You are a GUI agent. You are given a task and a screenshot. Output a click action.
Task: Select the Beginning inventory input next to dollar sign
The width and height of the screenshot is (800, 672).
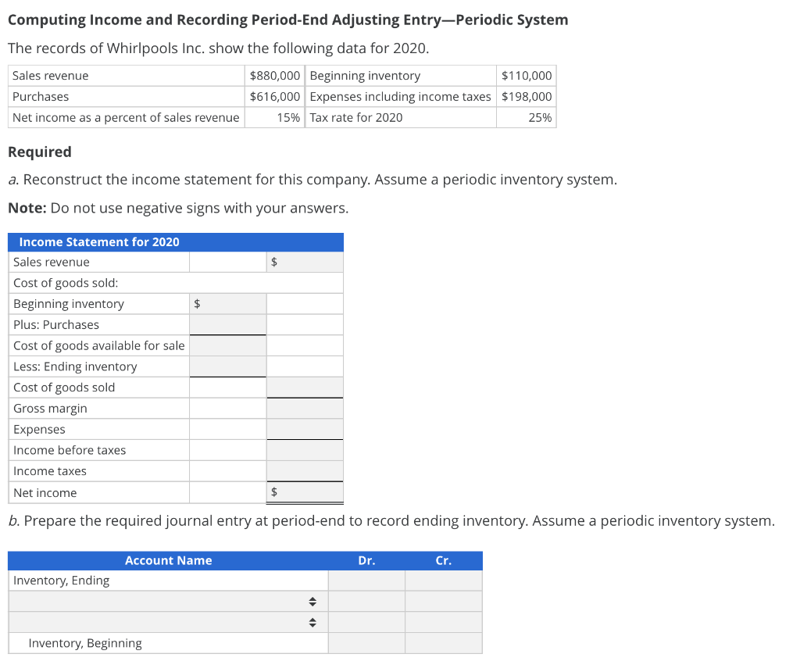227,303
